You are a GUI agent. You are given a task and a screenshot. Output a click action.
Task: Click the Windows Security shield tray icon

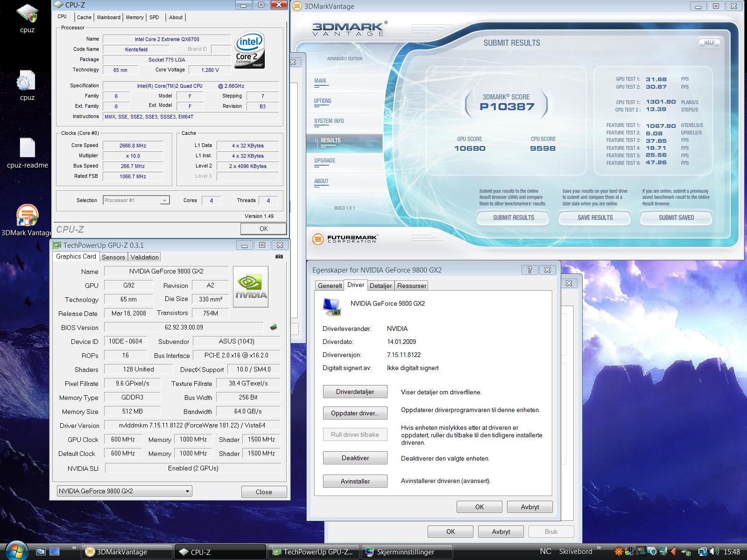click(x=629, y=552)
